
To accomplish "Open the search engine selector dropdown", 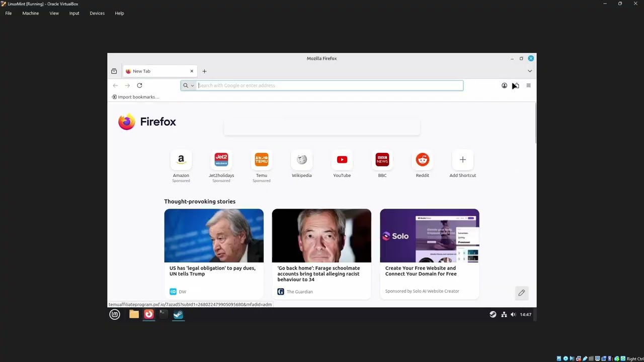I will tap(189, 85).
